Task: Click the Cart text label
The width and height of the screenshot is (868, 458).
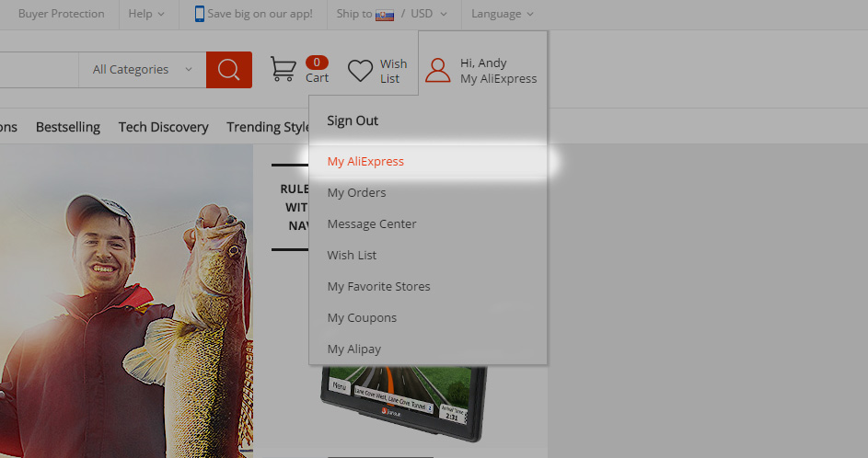Action: pos(318,78)
